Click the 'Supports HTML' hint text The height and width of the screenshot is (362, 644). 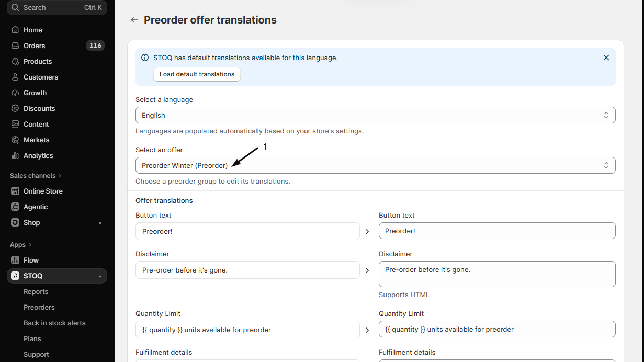pos(404,295)
